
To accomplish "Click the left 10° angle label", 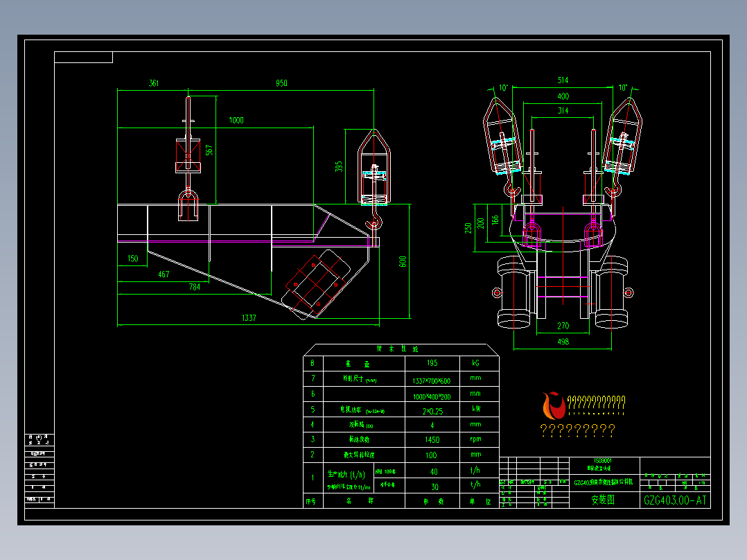I will click(504, 88).
